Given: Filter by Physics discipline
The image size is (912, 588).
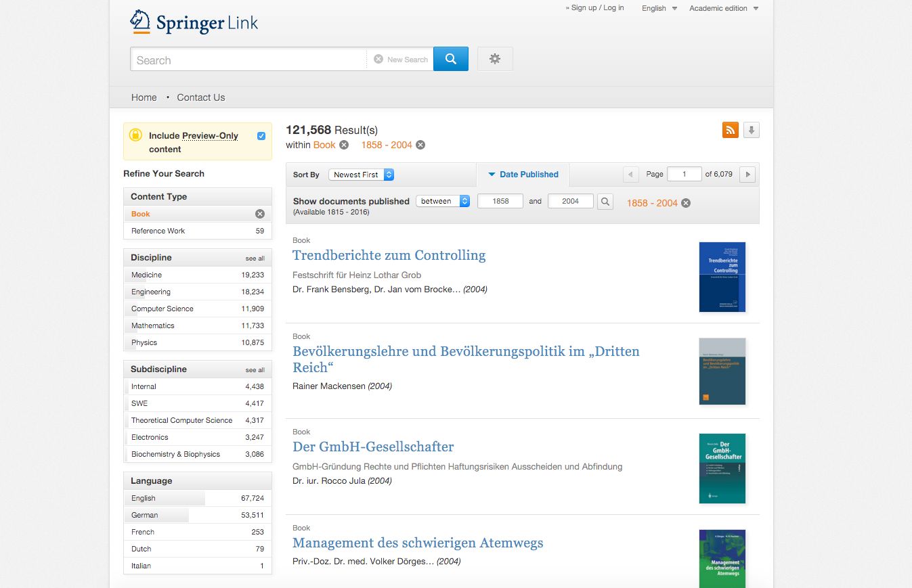Looking at the screenshot, I should pos(198,342).
